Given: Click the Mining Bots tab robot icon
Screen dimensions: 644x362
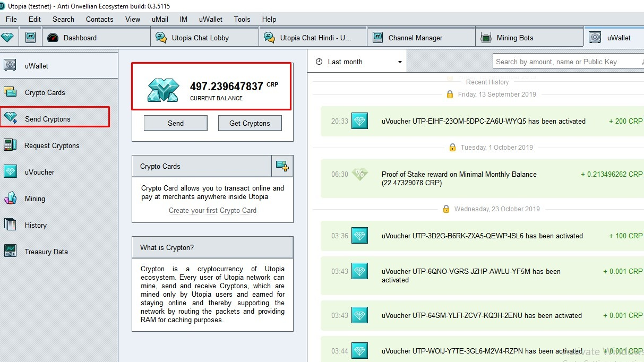Looking at the screenshot, I should pos(486,38).
